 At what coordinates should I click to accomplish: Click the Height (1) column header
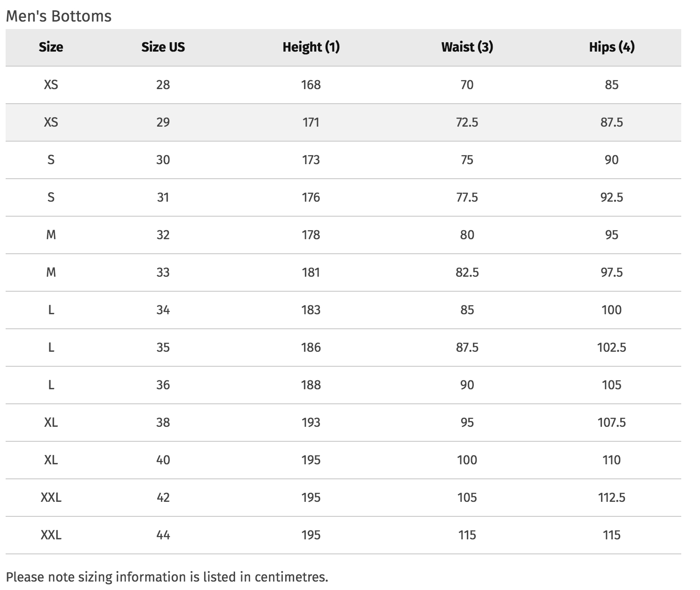tap(311, 47)
